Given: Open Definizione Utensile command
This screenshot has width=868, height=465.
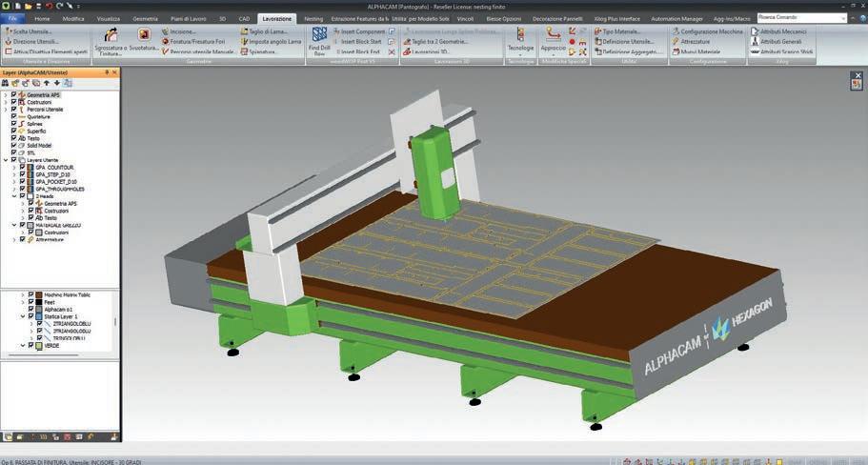Looking at the screenshot, I should (x=623, y=42).
